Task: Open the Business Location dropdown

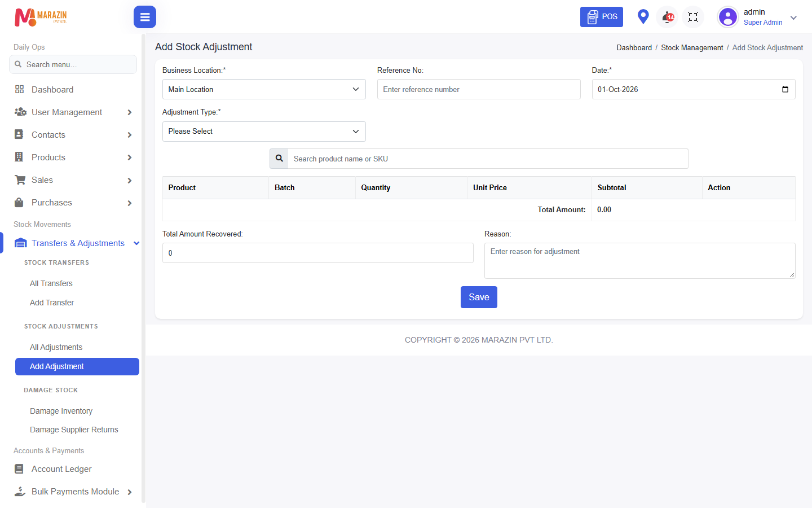Action: (x=264, y=89)
